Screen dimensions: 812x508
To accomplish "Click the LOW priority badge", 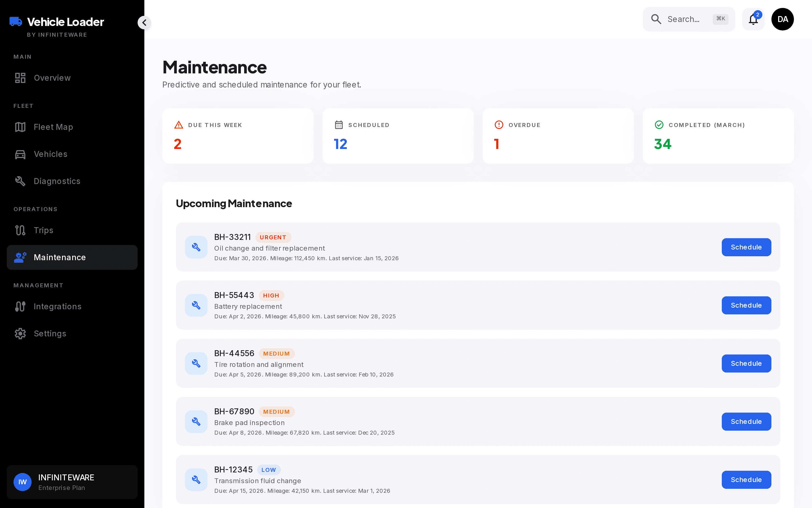I will (x=269, y=470).
